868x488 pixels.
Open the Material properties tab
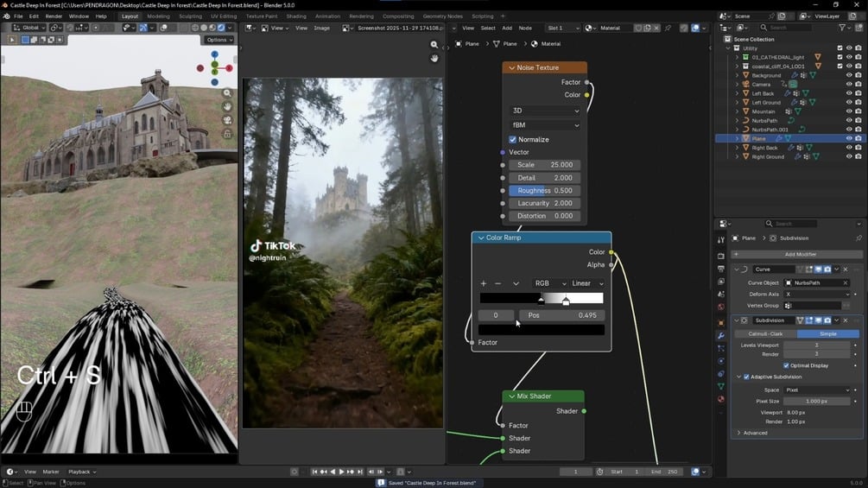click(x=721, y=399)
